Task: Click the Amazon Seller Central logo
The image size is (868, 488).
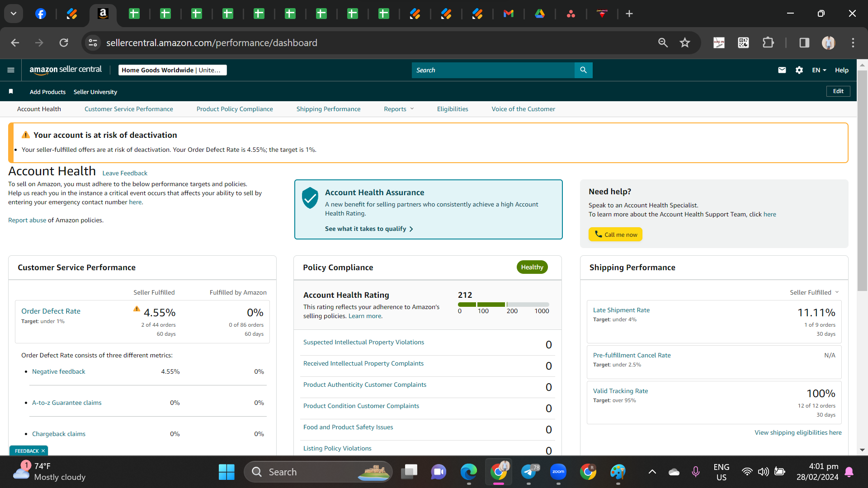Action: click(x=66, y=70)
